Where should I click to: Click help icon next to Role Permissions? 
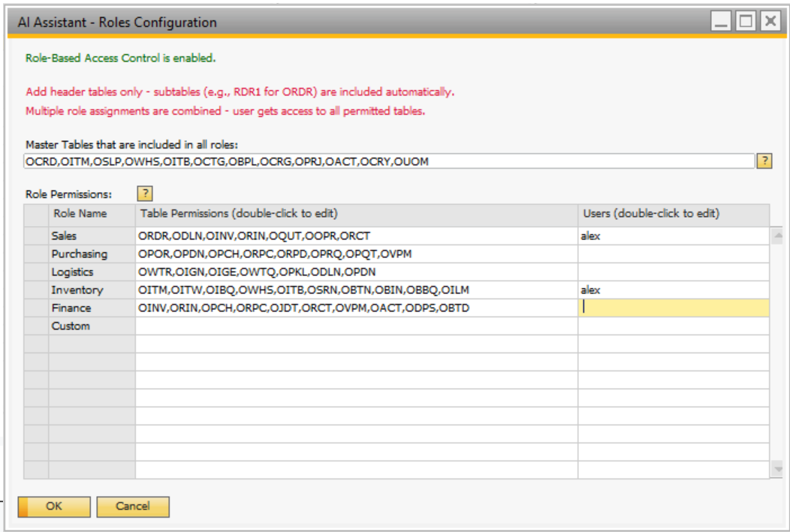coord(144,194)
